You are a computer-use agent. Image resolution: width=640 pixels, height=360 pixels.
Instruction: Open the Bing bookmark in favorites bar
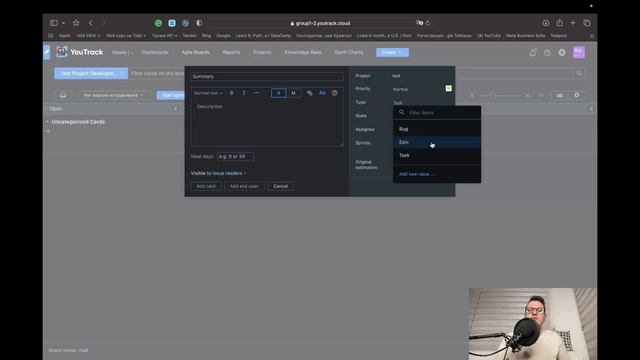click(207, 36)
